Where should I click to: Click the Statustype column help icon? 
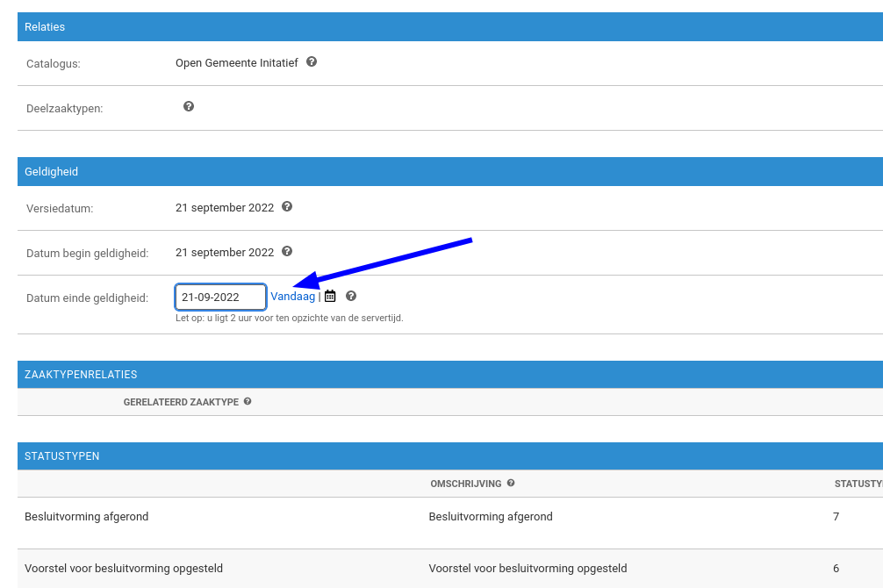(x=879, y=484)
